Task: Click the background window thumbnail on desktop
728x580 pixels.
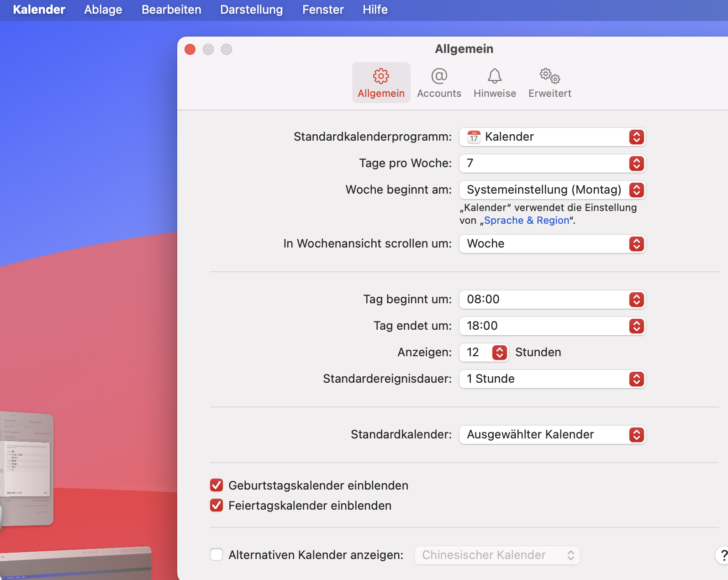Action: tap(26, 469)
